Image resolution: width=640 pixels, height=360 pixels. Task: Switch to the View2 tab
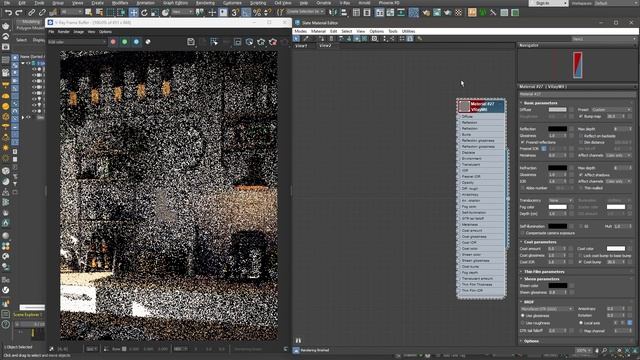[x=325, y=46]
